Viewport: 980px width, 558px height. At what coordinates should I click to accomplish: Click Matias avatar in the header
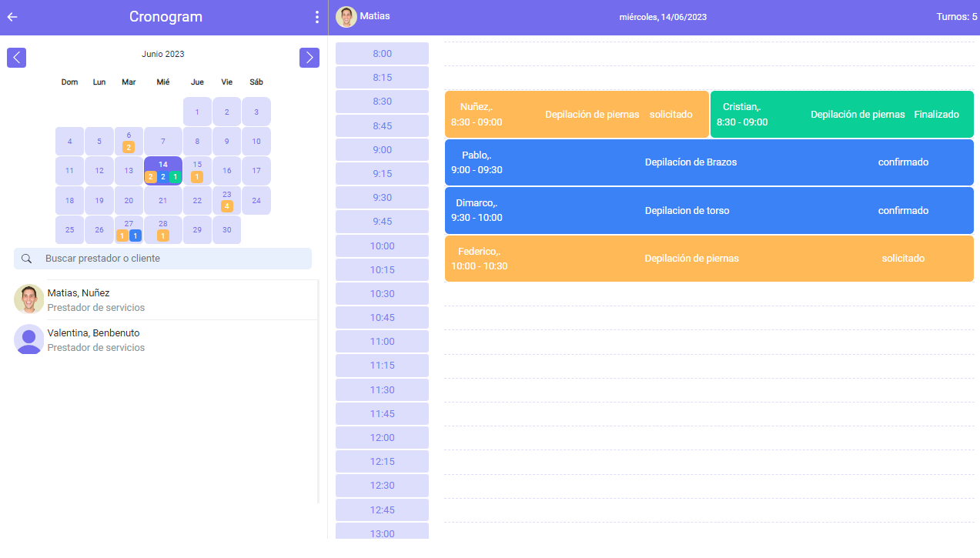tap(346, 17)
